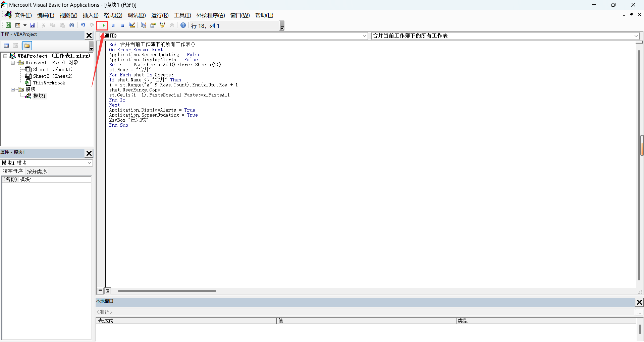The height and width of the screenshot is (342, 644).
Task: Toggle Design Mode icon
Action: pos(132,25)
